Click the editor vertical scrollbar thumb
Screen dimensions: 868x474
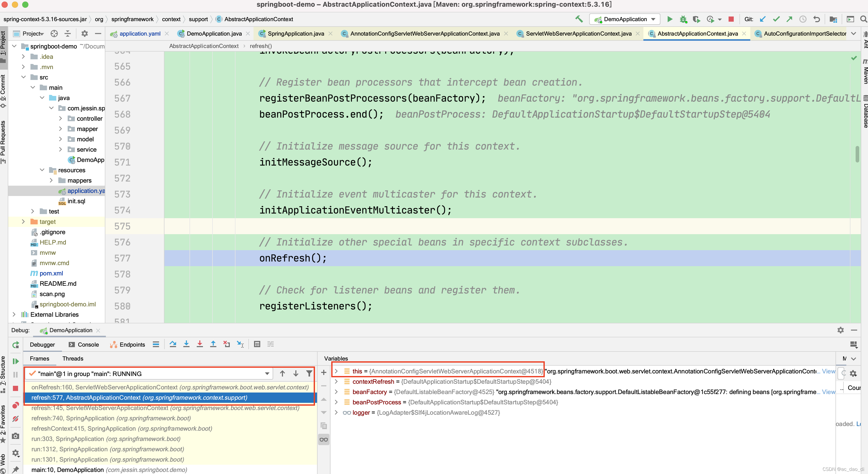(857, 154)
